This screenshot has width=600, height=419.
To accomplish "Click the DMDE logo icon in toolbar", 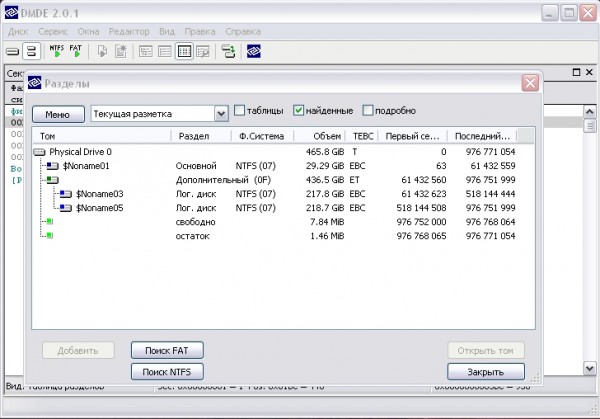I will tap(253, 51).
